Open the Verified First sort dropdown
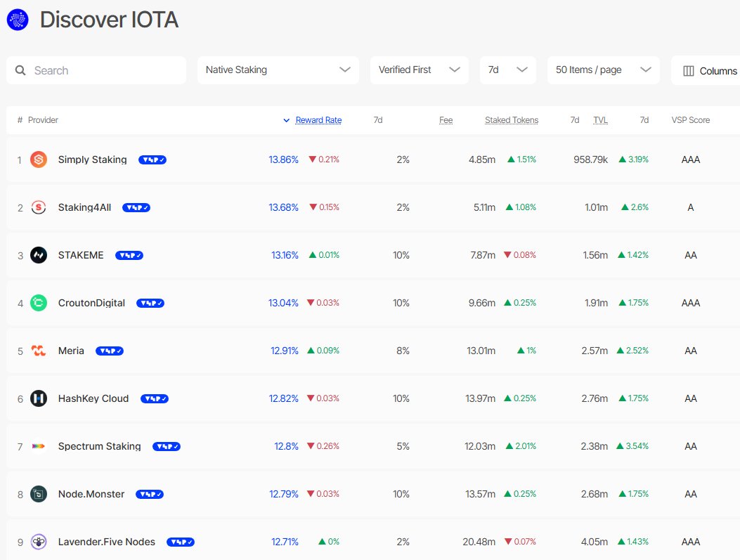Image resolution: width=740 pixels, height=560 pixels. coord(420,70)
